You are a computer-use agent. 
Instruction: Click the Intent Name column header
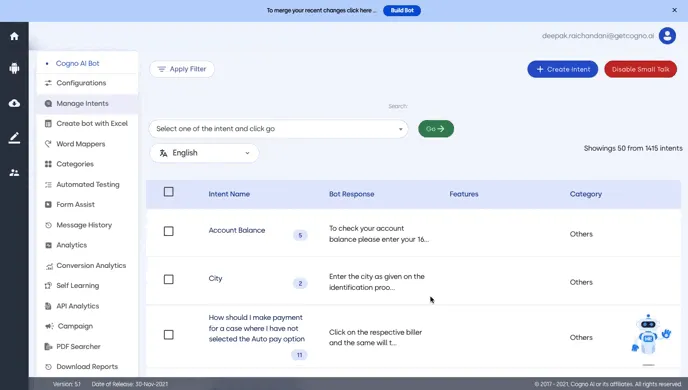229,194
